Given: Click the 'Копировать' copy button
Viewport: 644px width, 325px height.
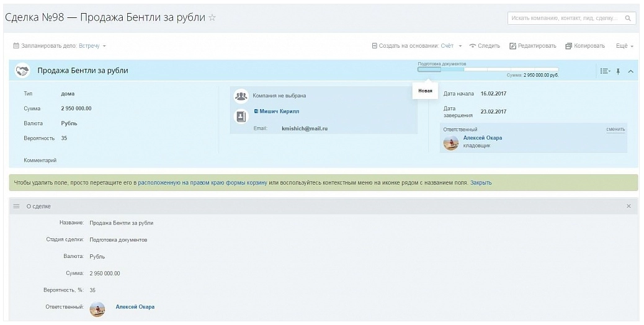Looking at the screenshot, I should (x=585, y=46).
